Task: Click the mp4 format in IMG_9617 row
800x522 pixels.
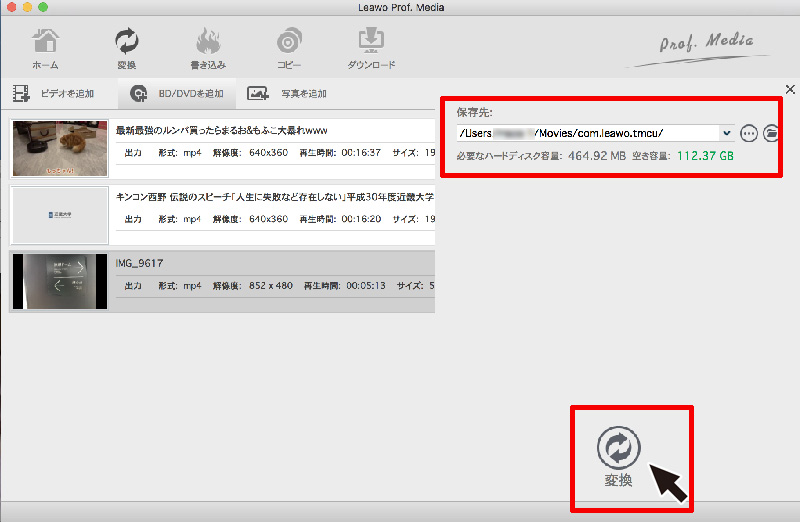Action: click(x=192, y=286)
